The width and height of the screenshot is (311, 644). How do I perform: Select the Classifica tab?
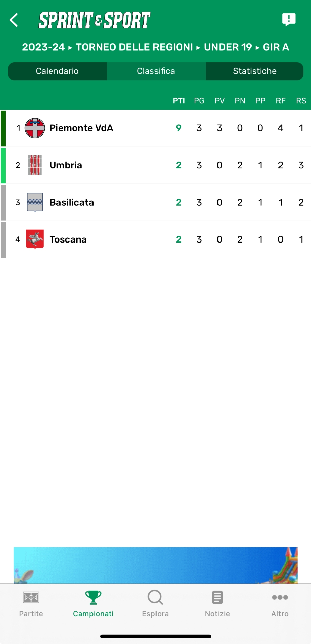(156, 71)
